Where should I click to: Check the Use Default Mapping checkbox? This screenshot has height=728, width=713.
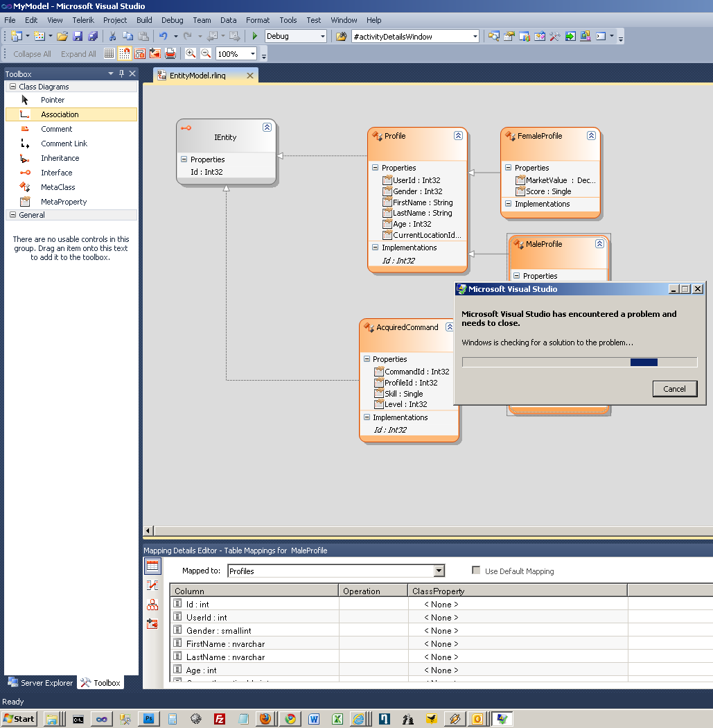(x=476, y=571)
